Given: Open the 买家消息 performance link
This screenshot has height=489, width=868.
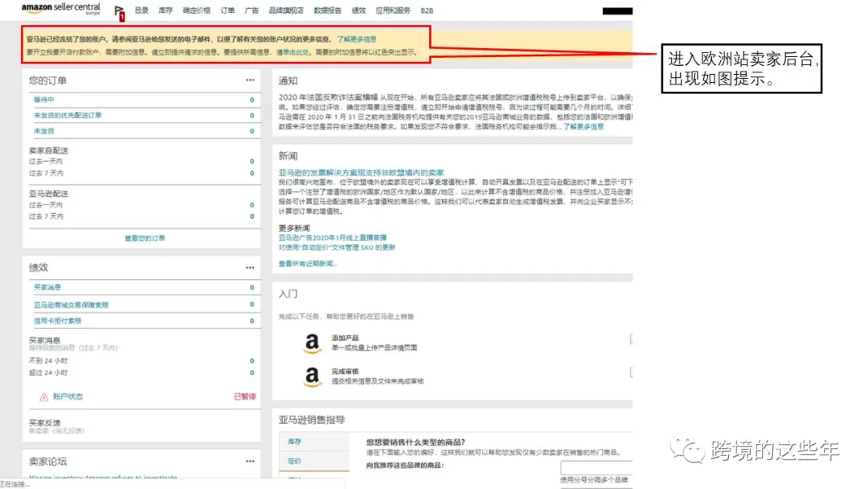Looking at the screenshot, I should (x=47, y=287).
